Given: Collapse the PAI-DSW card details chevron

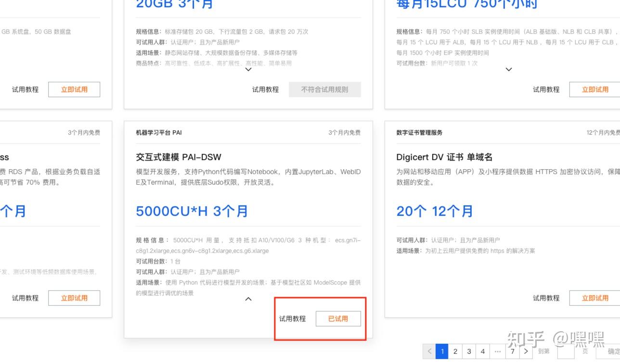Looking at the screenshot, I should [x=248, y=299].
